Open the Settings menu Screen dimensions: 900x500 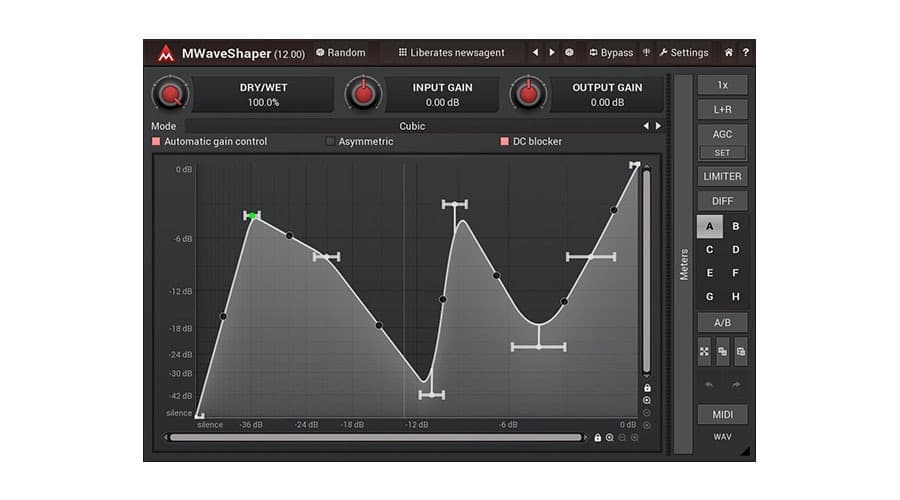coord(683,52)
